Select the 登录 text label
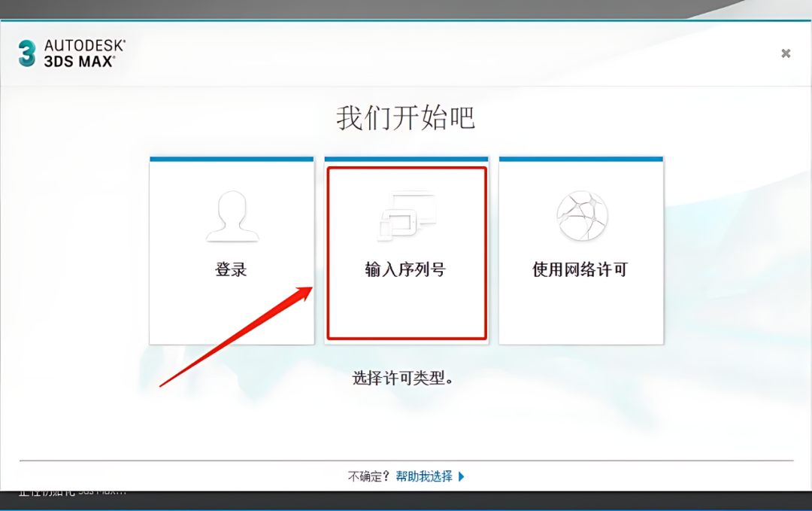This screenshot has height=511, width=812. (x=231, y=269)
